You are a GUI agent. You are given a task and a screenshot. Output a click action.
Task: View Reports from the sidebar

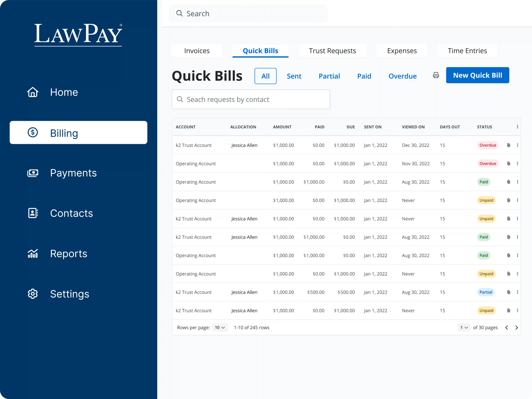[68, 254]
